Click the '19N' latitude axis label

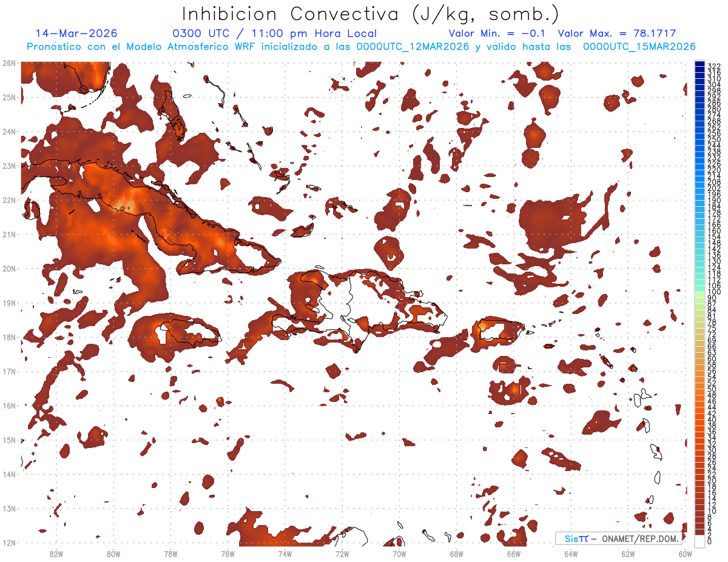point(8,303)
